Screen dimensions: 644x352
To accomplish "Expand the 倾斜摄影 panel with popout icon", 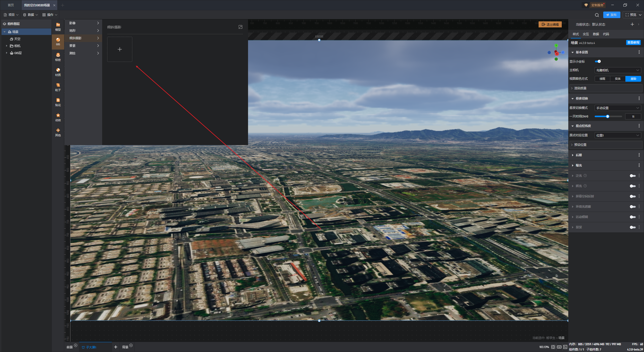I will tap(240, 27).
